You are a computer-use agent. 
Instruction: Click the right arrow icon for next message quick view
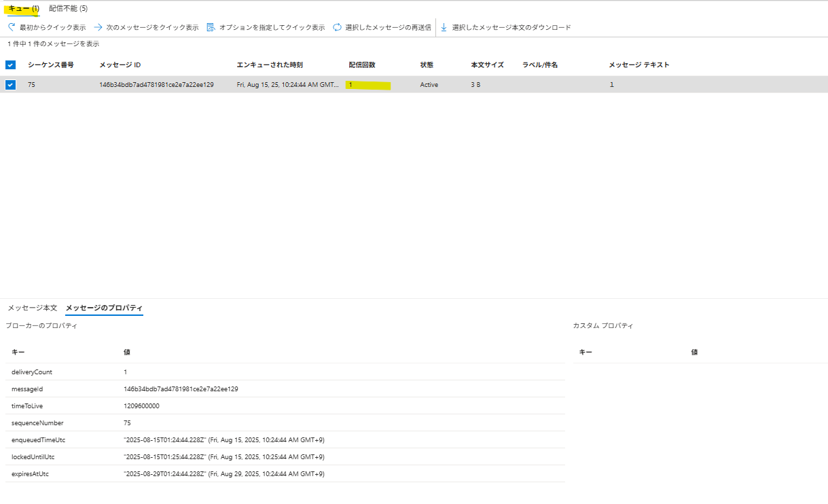(x=98, y=27)
